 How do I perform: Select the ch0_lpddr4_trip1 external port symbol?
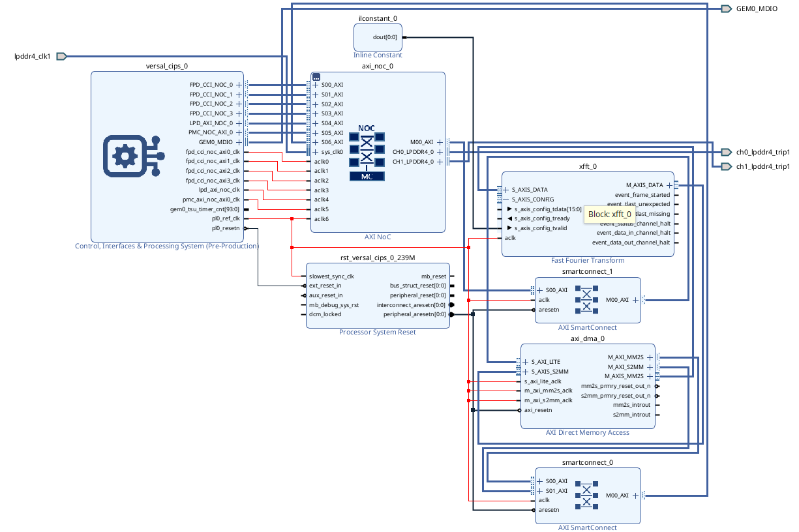pos(726,152)
